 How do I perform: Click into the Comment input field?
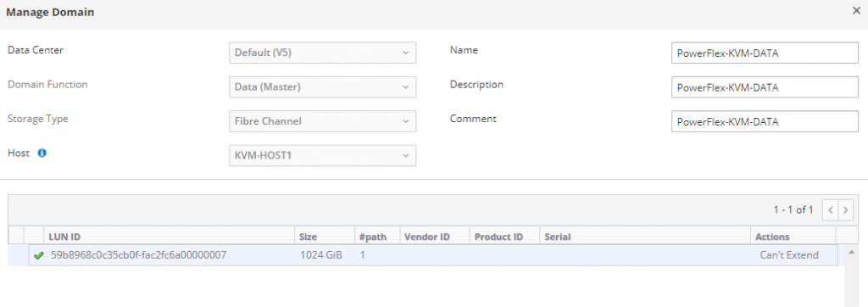point(765,122)
